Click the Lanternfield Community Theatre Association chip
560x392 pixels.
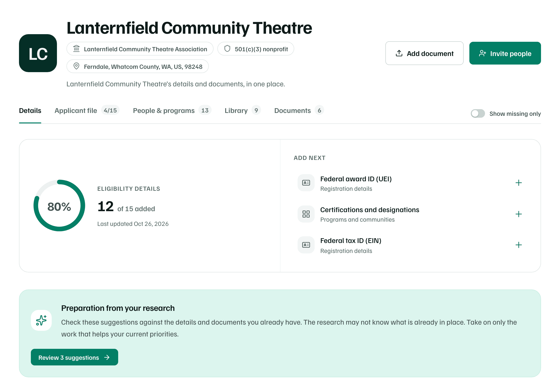[140, 49]
